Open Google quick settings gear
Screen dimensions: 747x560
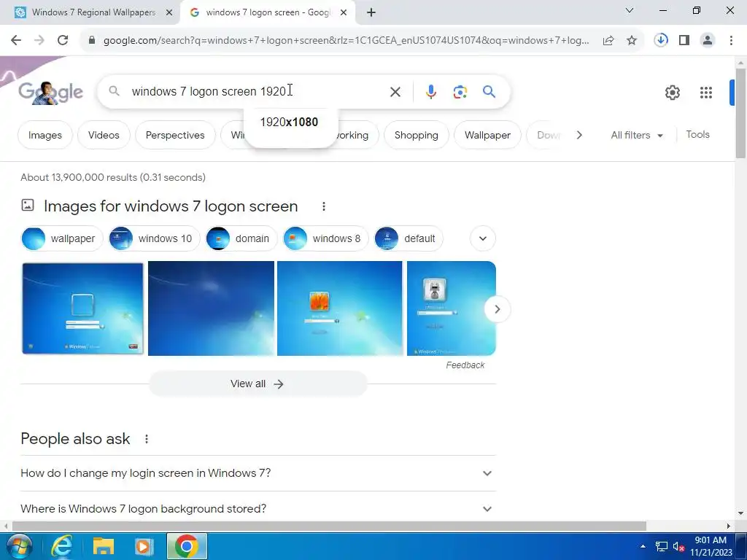(672, 93)
